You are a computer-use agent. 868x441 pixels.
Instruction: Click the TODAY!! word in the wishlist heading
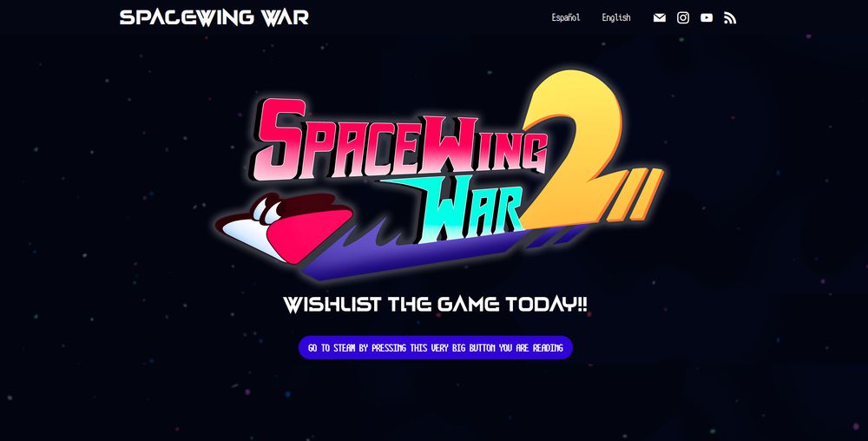tap(546, 305)
